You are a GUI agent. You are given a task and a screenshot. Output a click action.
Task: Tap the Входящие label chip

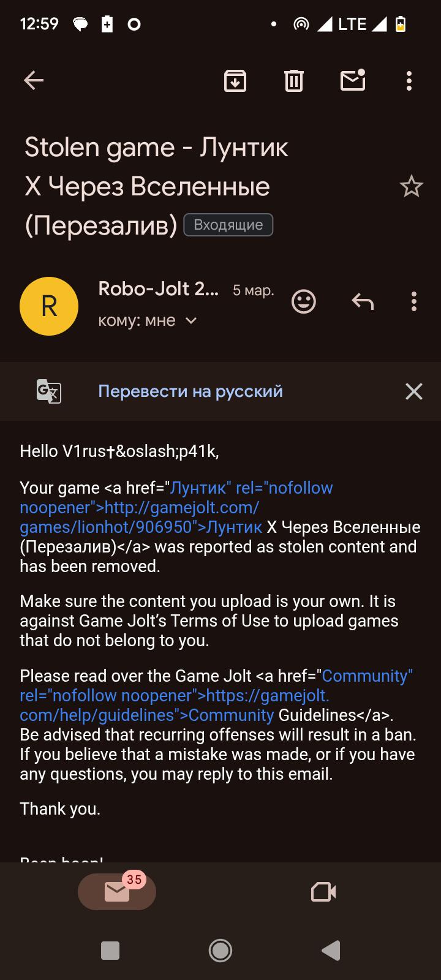(x=228, y=225)
